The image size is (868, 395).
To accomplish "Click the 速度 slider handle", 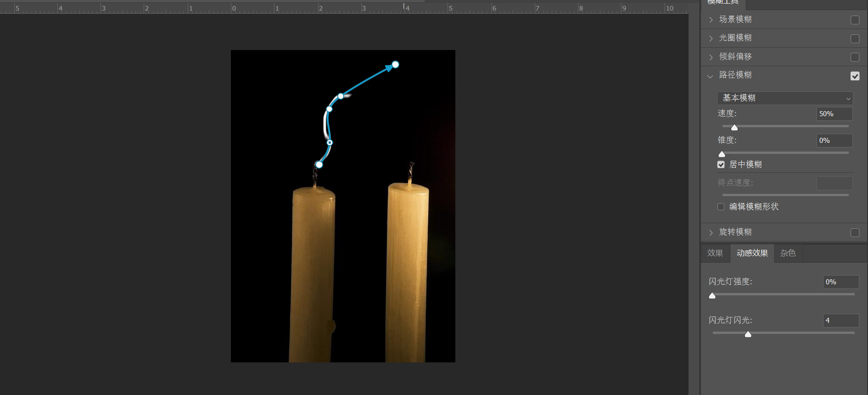I will pos(734,127).
